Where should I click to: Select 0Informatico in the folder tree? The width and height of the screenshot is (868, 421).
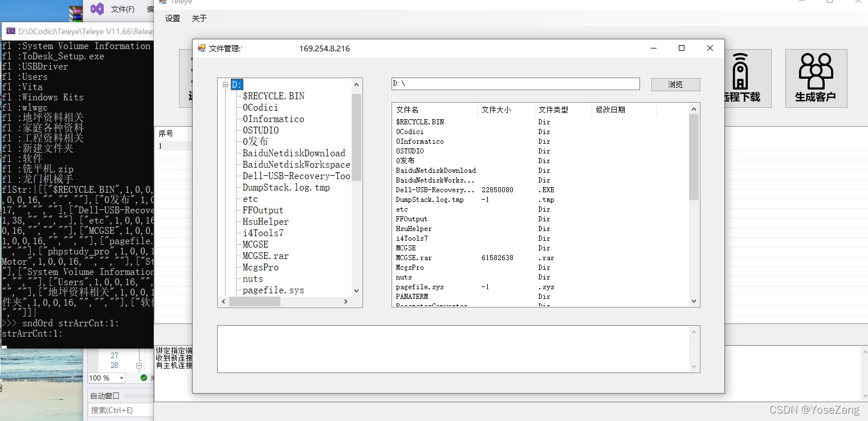274,119
